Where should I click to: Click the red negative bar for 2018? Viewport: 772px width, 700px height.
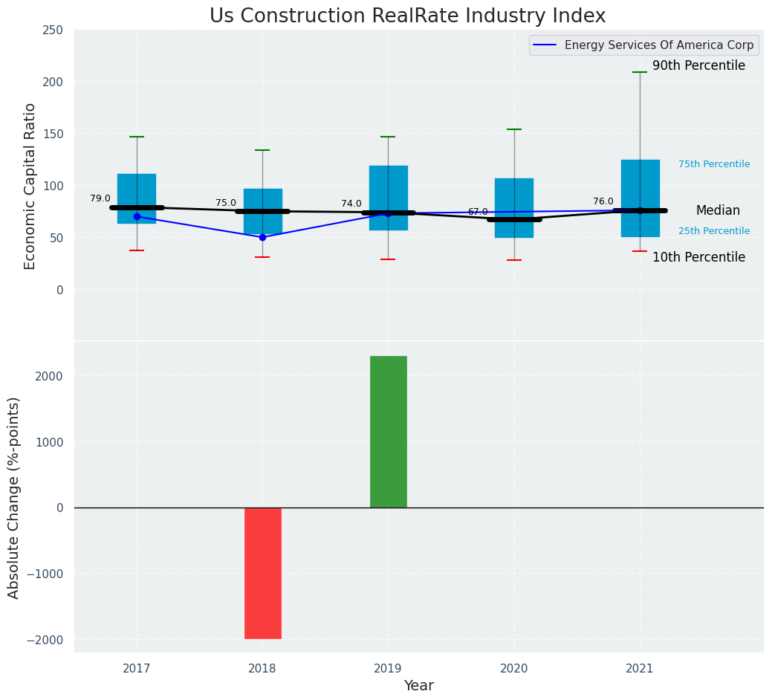(x=262, y=573)
